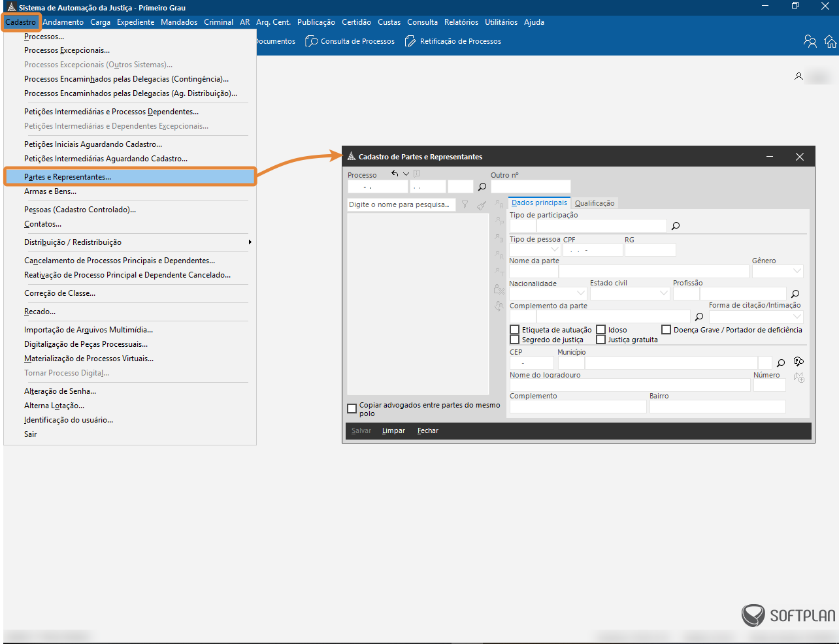Enable the Etiqueta de autuação checkbox
This screenshot has width=839, height=644.
click(x=515, y=330)
